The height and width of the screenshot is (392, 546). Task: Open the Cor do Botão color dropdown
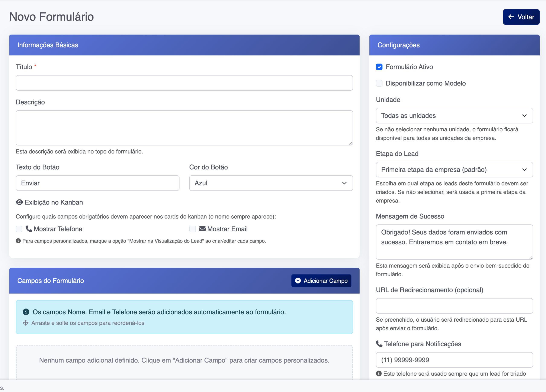271,183
